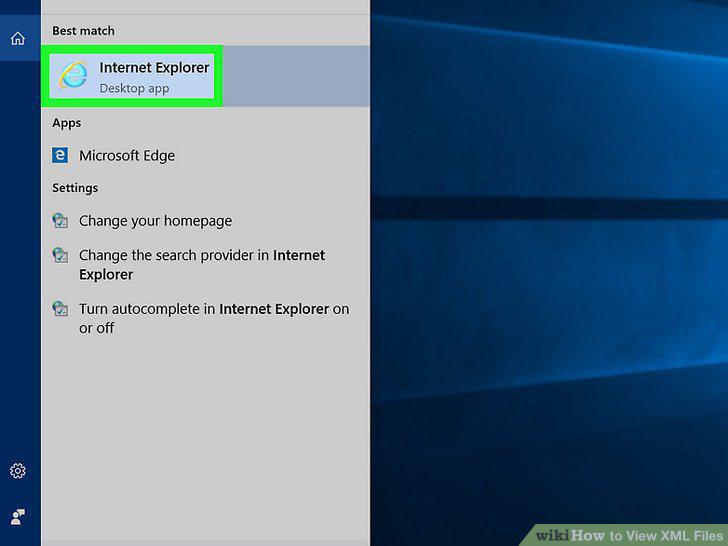Click the icon beside Turn autocomplete
The height and width of the screenshot is (546, 728).
(60, 308)
